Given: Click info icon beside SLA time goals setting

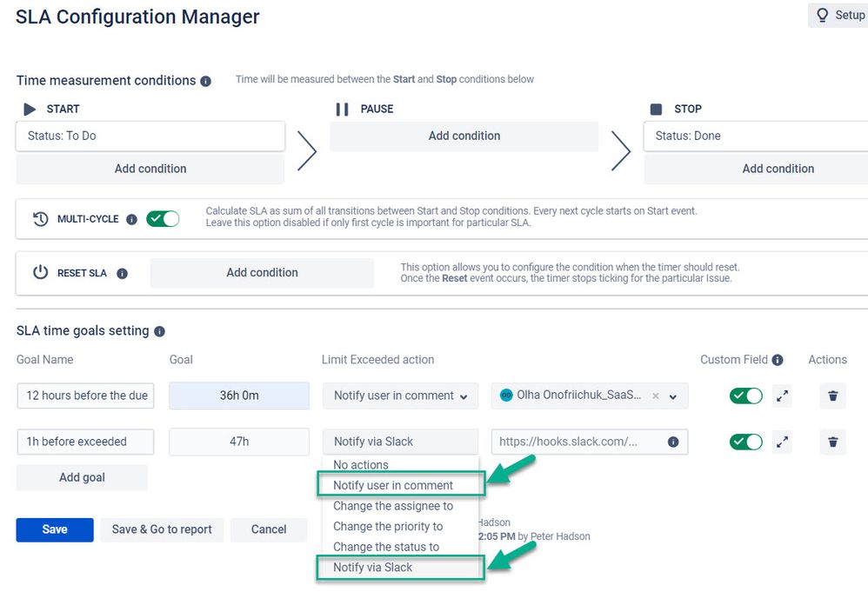Looking at the screenshot, I should 159,331.
